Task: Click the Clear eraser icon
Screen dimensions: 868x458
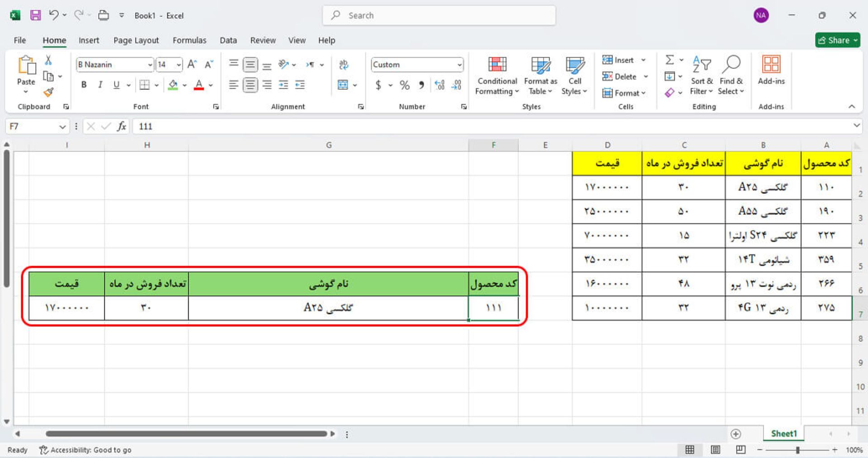Action: point(670,93)
